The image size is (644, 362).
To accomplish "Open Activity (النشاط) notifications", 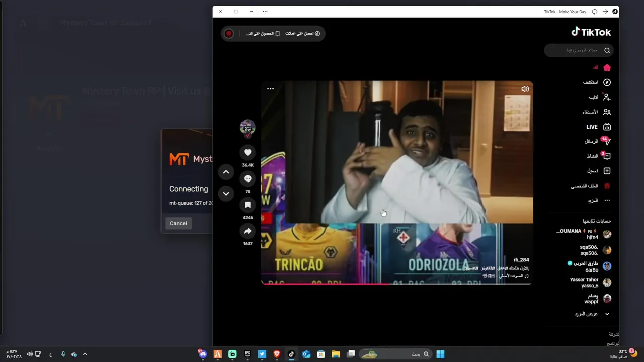I will coord(599,156).
